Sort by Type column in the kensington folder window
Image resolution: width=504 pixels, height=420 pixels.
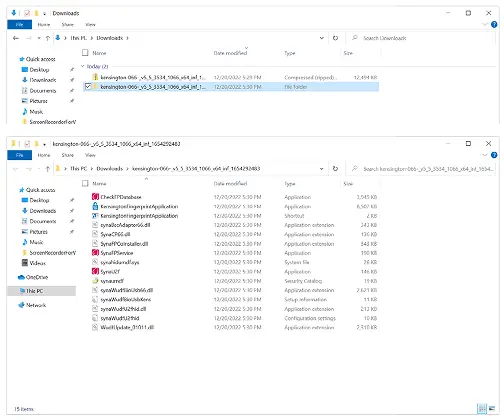(x=290, y=184)
